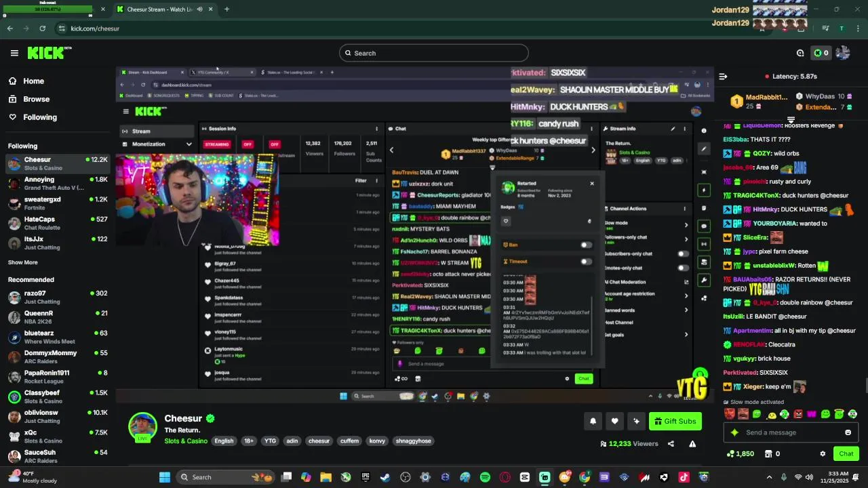Reload the kick.com page
Viewport: 868px width, 488px height.
tap(42, 28)
